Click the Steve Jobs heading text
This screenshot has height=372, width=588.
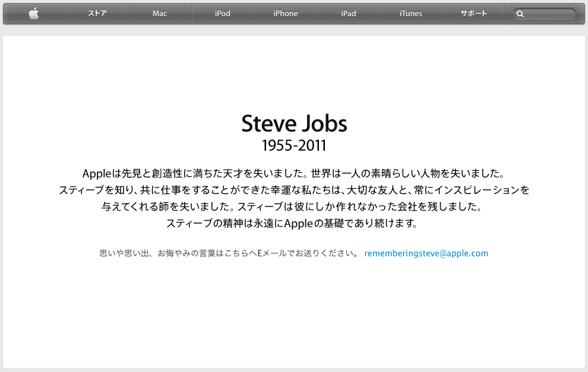pos(294,123)
